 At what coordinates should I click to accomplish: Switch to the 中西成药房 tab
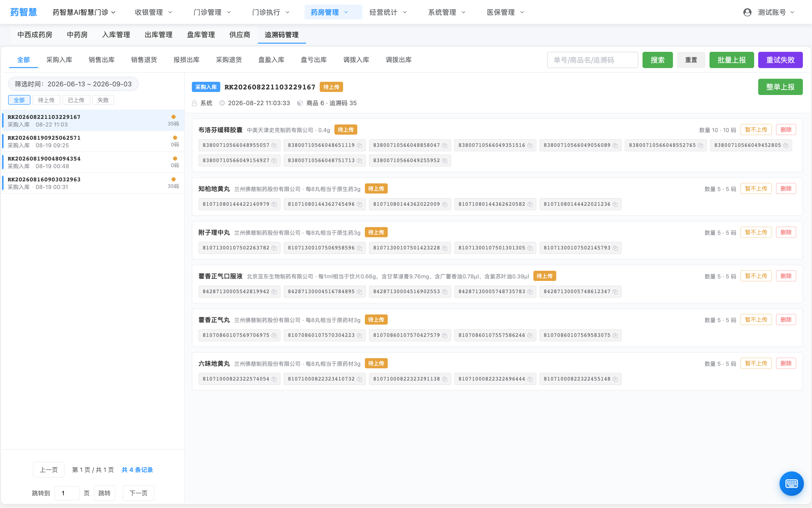[35, 35]
